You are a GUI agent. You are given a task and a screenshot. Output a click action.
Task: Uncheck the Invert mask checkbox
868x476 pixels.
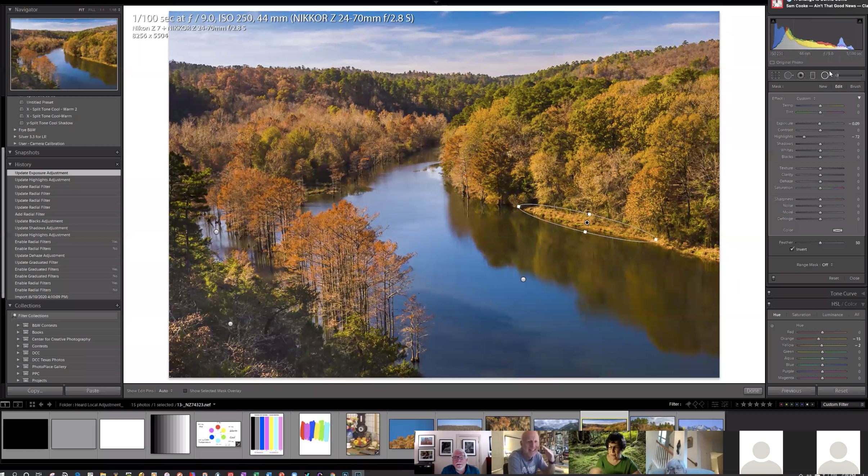point(792,249)
